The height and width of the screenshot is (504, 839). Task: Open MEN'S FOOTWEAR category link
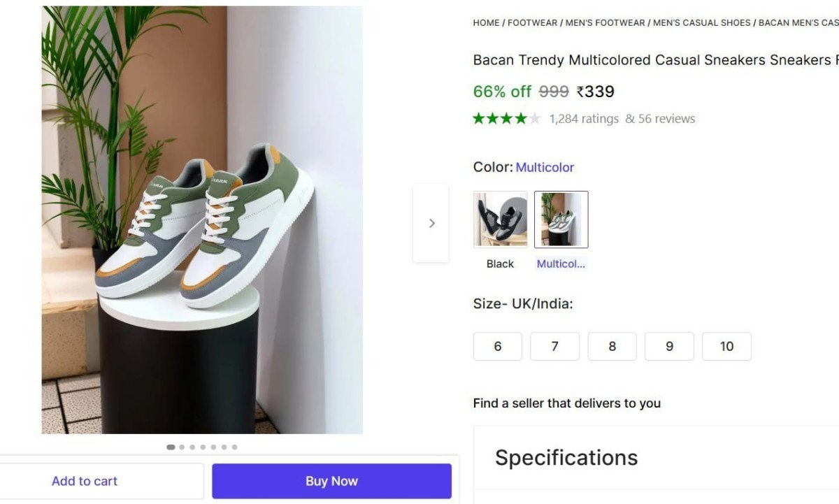point(605,22)
